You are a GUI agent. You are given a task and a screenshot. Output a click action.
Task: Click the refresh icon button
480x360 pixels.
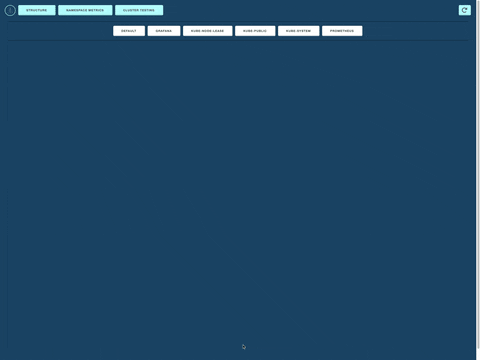[x=465, y=10]
